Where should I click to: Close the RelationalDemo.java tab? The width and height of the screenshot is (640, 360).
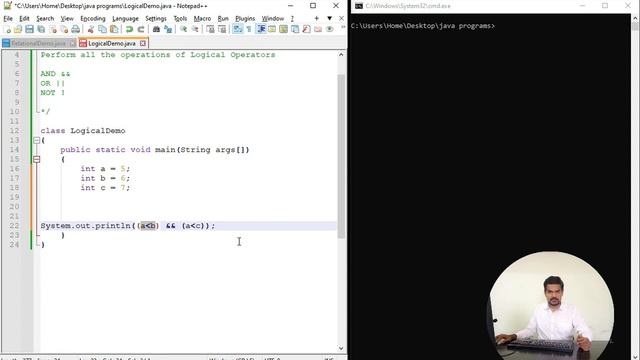72,43
